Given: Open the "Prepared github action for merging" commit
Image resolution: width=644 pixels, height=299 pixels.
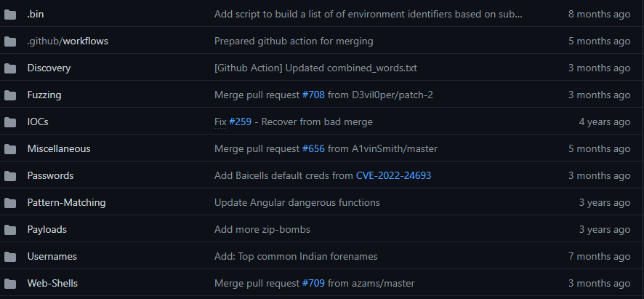Looking at the screenshot, I should click(x=294, y=41).
